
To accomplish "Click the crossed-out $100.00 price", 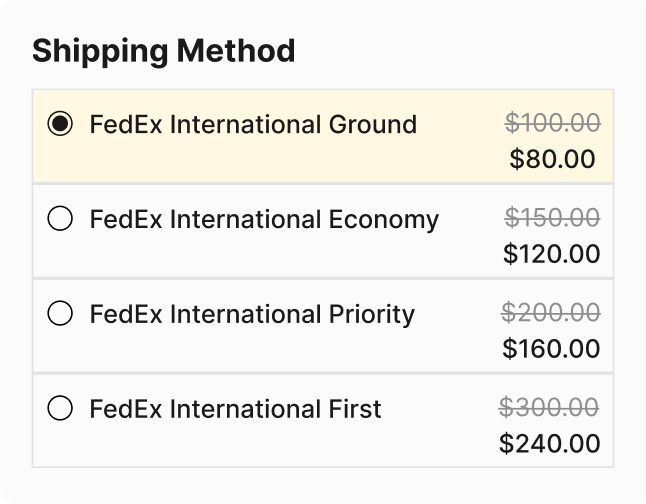I will [552, 123].
